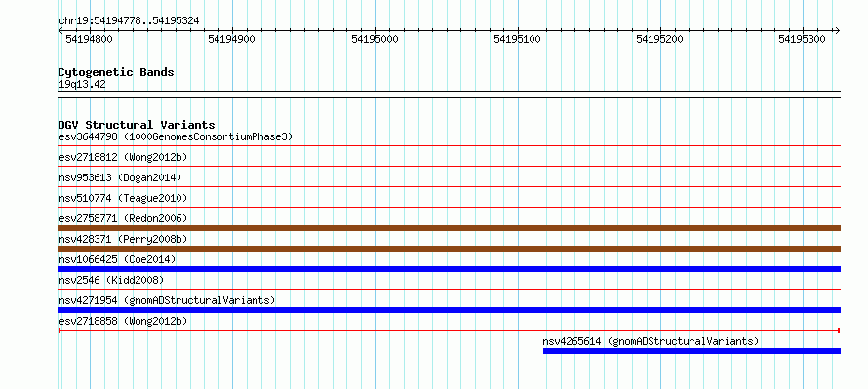The height and width of the screenshot is (389, 868).
Task: Click the short nsv4265614 blue bar
Action: (x=692, y=351)
